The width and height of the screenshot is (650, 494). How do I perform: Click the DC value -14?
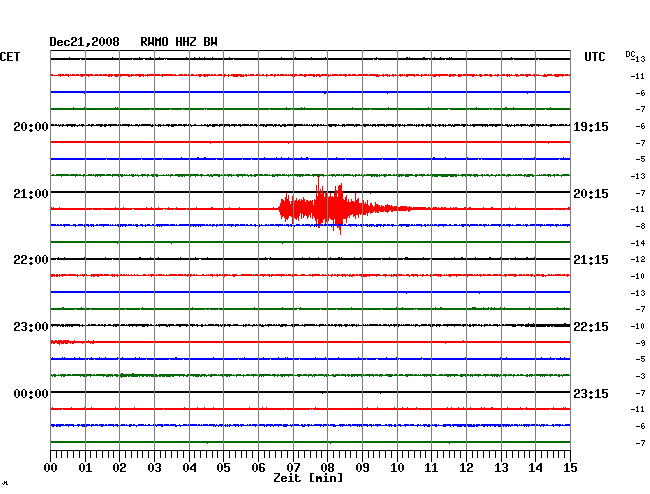(638, 243)
